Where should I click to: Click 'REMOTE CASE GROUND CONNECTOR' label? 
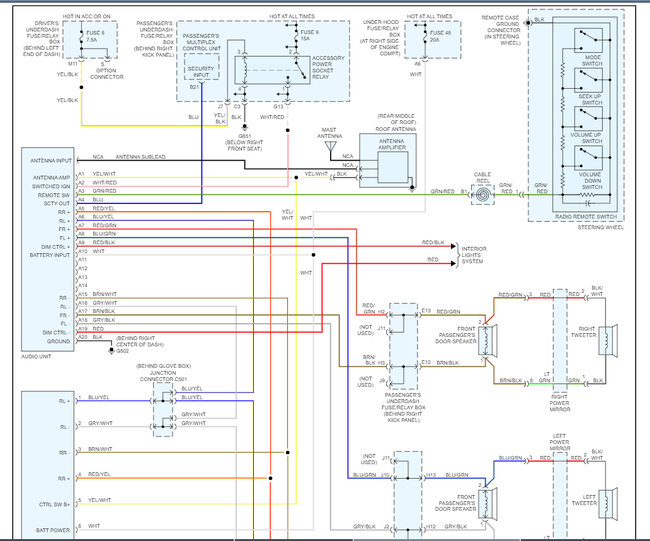pyautogui.click(x=501, y=24)
